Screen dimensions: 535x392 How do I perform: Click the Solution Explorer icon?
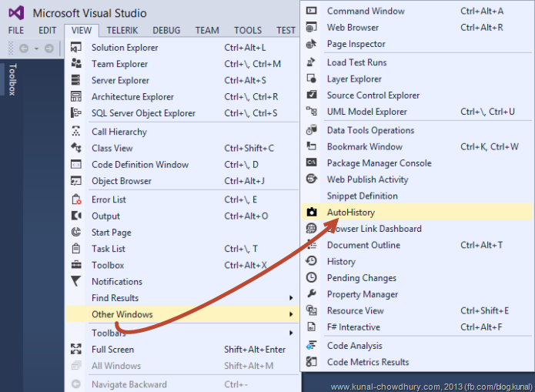(x=76, y=47)
